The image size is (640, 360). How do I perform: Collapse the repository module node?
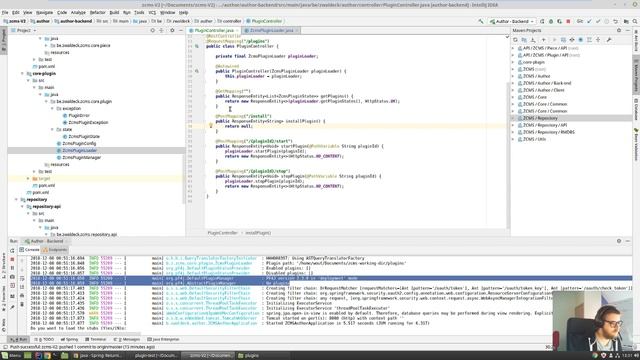coord(16,200)
